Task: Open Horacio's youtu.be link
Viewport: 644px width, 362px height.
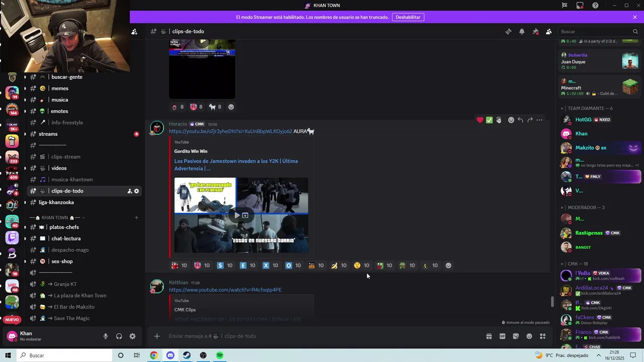Action: [230, 131]
